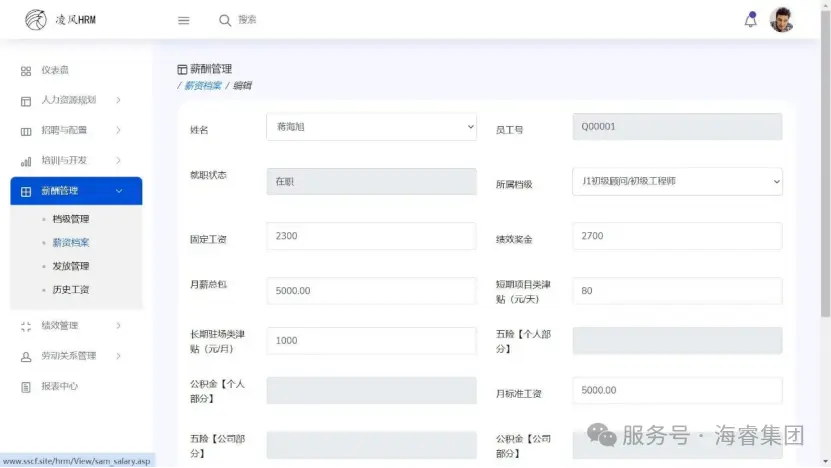
Task: Click the hamburger menu toggle icon
Action: (x=183, y=20)
